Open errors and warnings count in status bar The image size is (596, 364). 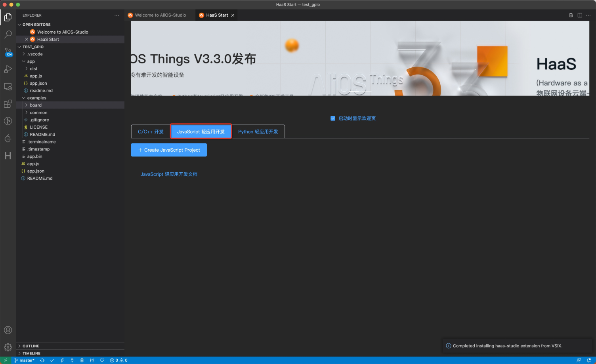(119, 360)
